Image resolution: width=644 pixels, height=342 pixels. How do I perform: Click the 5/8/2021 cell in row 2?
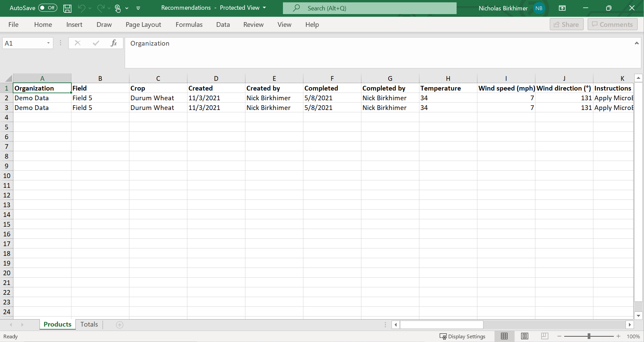[x=332, y=98]
